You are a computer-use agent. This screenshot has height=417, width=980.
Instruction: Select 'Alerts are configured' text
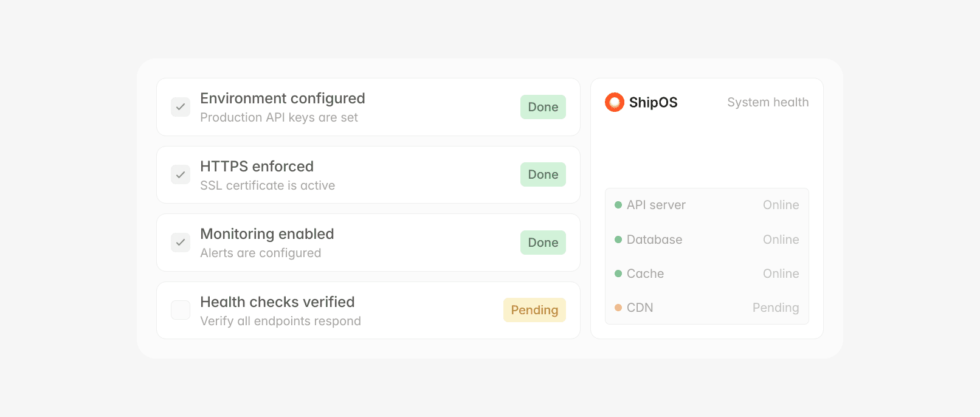click(x=260, y=253)
